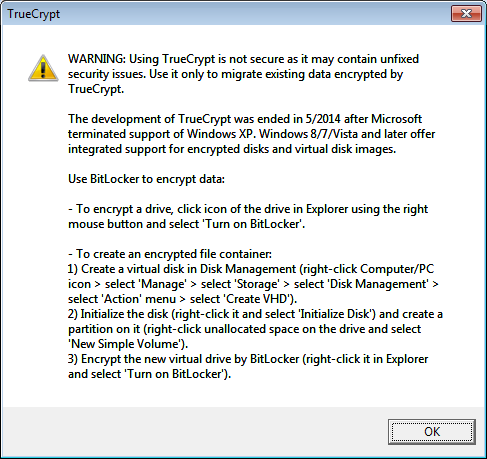
Task: Click the TrueCrypt title bar text
Action: click(33, 14)
